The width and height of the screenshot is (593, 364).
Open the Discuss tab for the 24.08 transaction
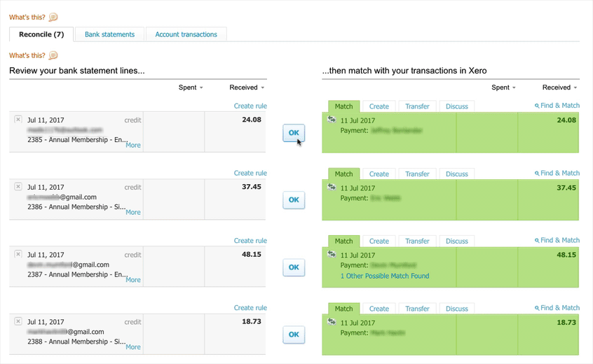point(457,106)
